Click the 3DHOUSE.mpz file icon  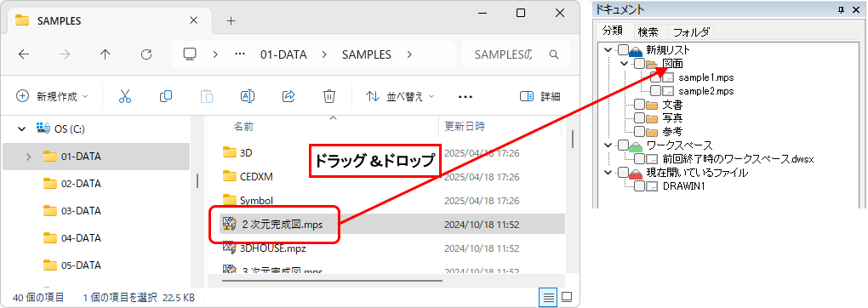pyautogui.click(x=230, y=248)
